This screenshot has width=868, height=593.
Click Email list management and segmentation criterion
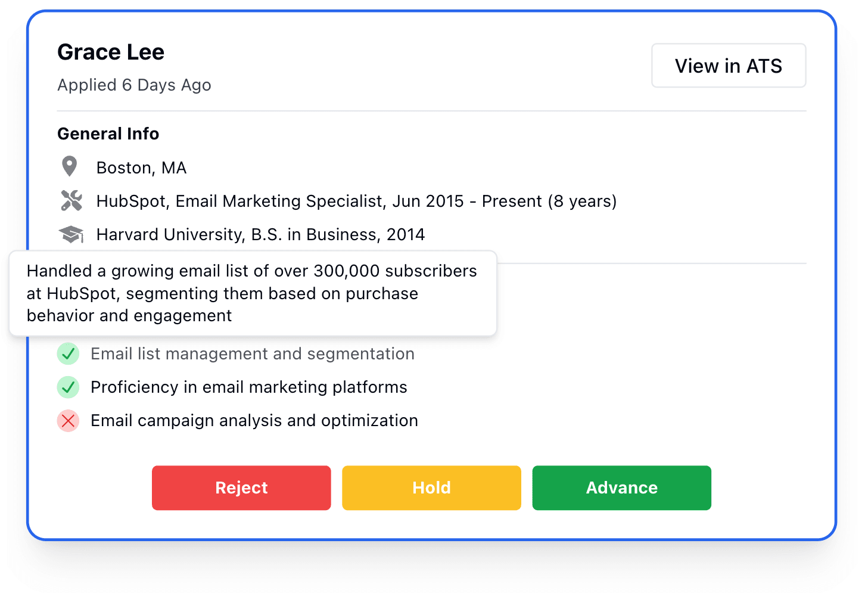[x=252, y=354]
